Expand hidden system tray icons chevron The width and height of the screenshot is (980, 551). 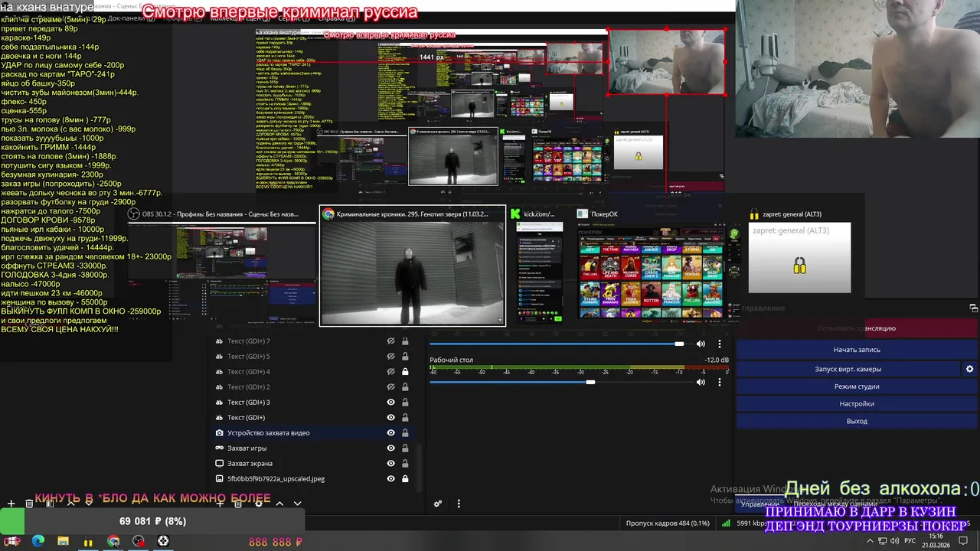870,541
